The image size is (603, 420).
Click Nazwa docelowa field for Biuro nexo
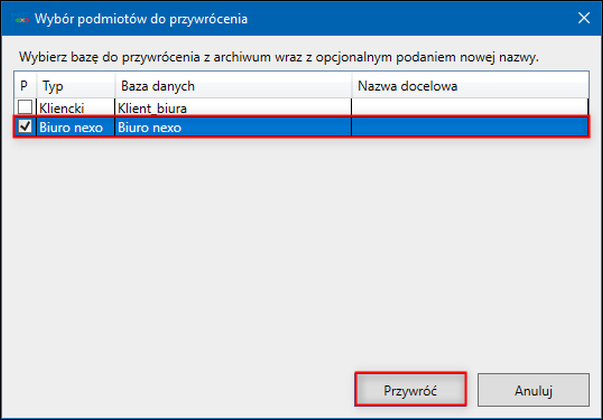(467, 126)
